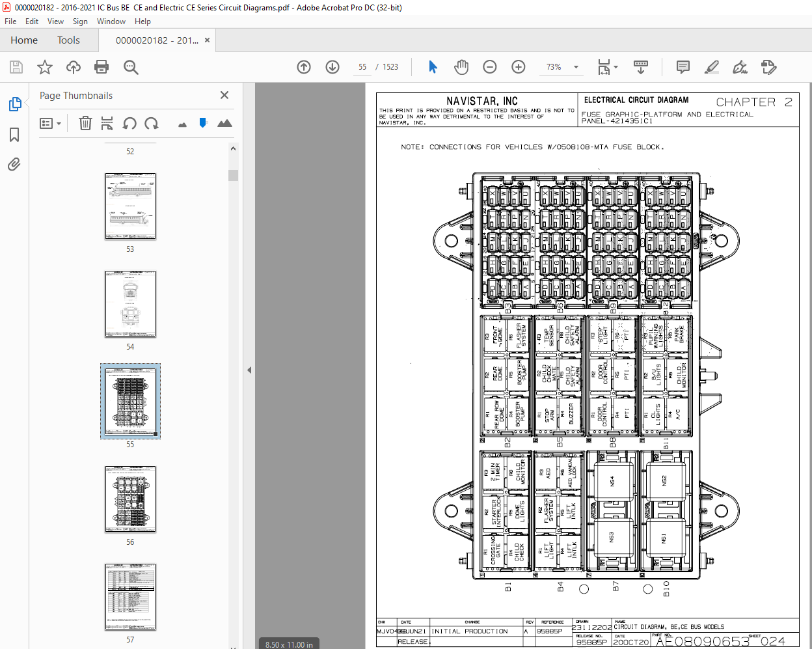The width and height of the screenshot is (812, 649).
Task: Enable scrolling page display mode
Action: [x=641, y=67]
